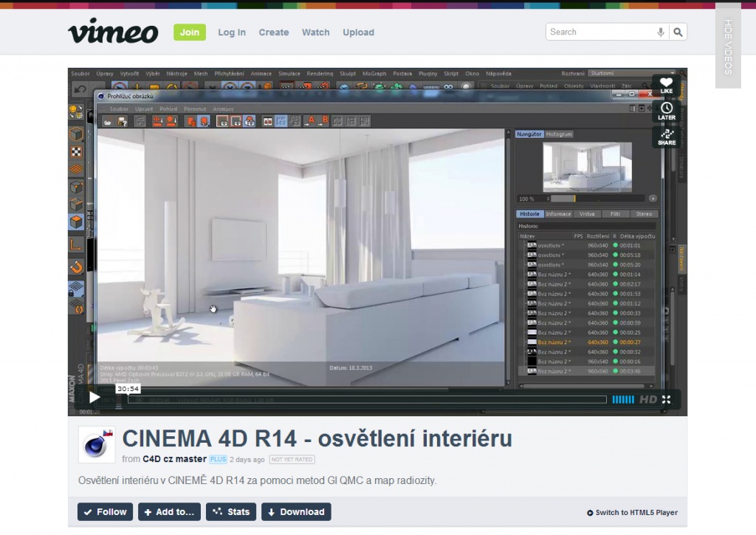Click the magnifier search icon
Viewport: 756px width, 535px height.
pos(678,32)
